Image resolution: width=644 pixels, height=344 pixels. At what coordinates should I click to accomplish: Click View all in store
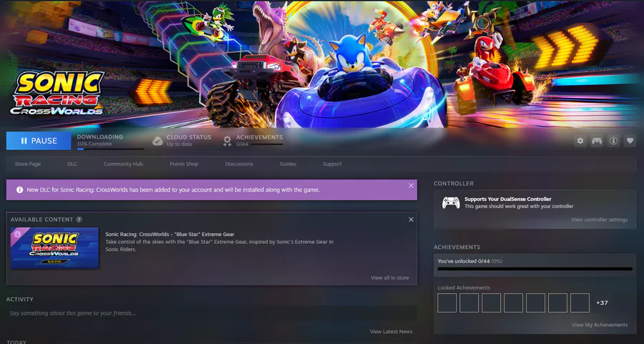pyautogui.click(x=390, y=278)
